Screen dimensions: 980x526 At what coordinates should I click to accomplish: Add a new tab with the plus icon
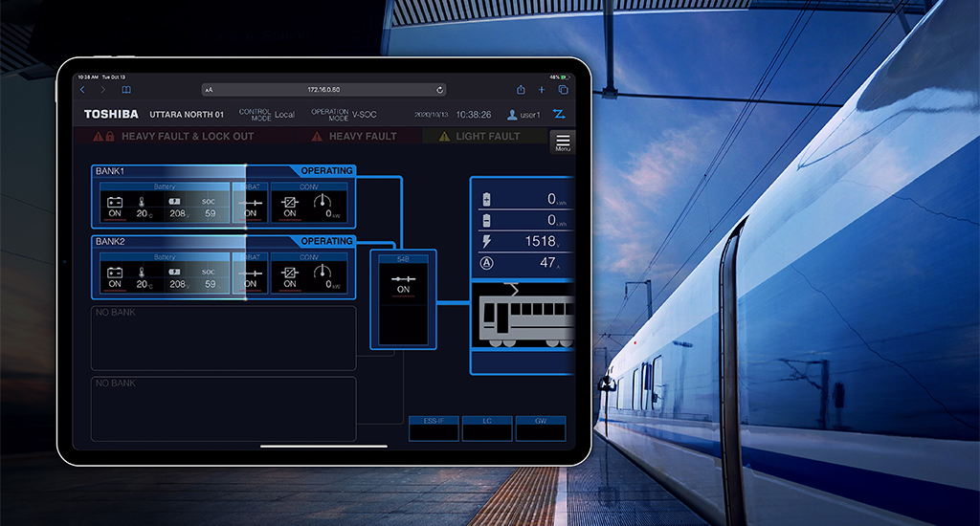[542, 90]
